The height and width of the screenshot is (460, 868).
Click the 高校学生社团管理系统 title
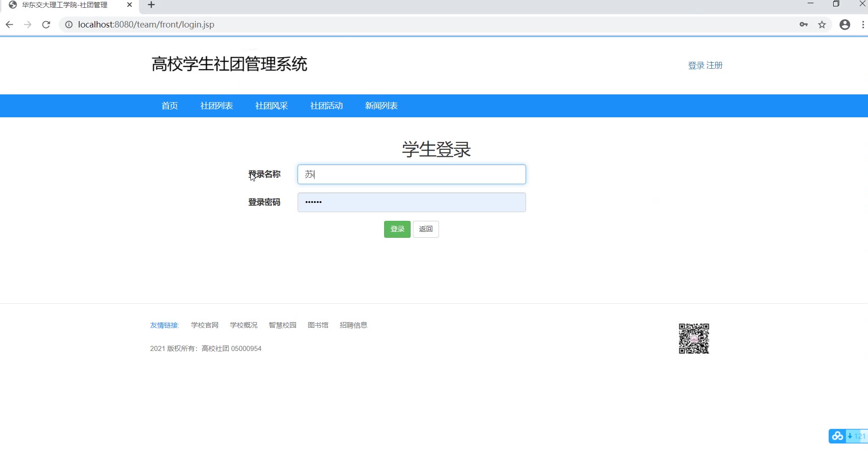229,64
